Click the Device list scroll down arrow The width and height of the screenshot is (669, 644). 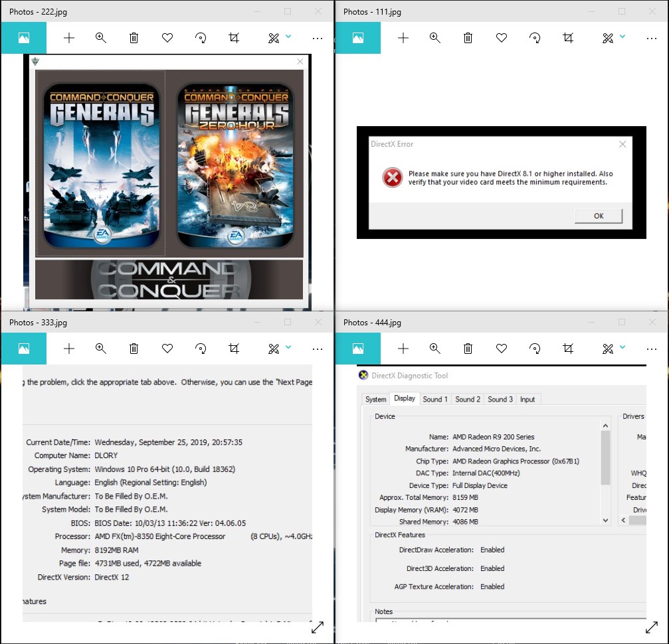[x=605, y=521]
